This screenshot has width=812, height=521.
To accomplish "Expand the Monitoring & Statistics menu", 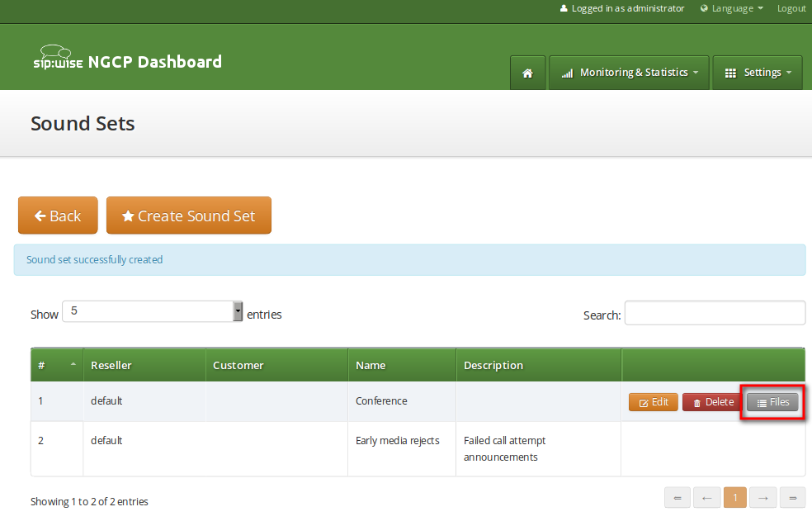I will tap(630, 73).
